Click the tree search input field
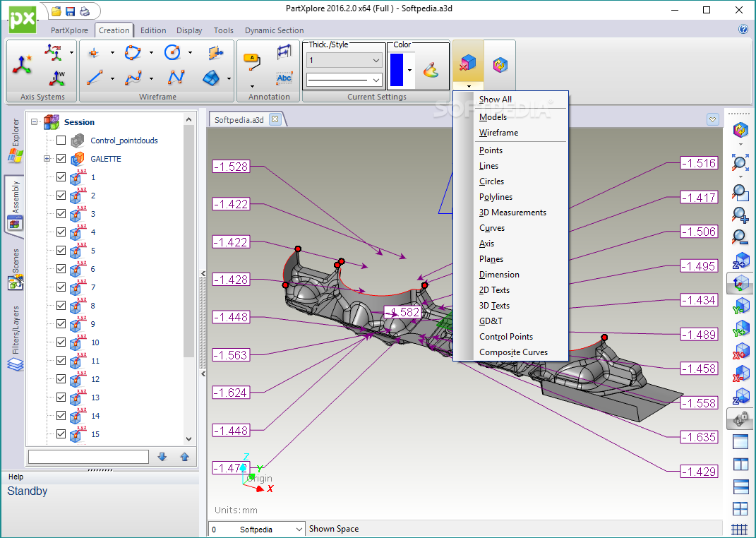The height and width of the screenshot is (538, 756). [x=88, y=457]
